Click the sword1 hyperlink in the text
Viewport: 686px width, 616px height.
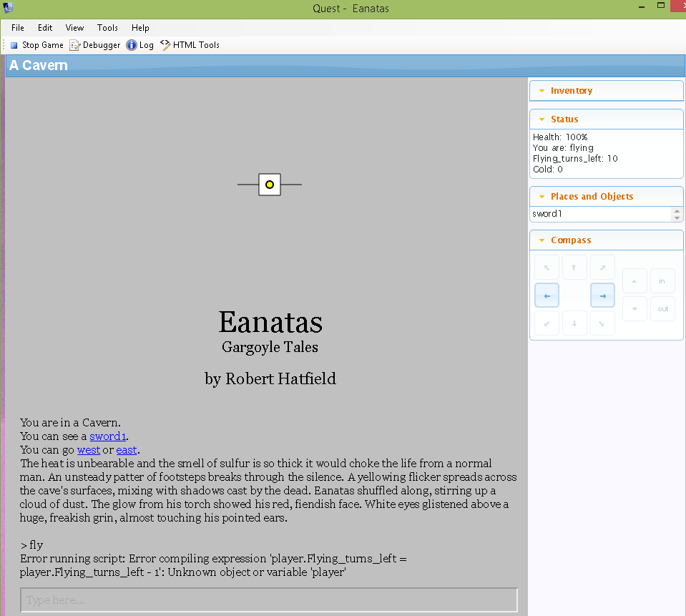point(108,436)
